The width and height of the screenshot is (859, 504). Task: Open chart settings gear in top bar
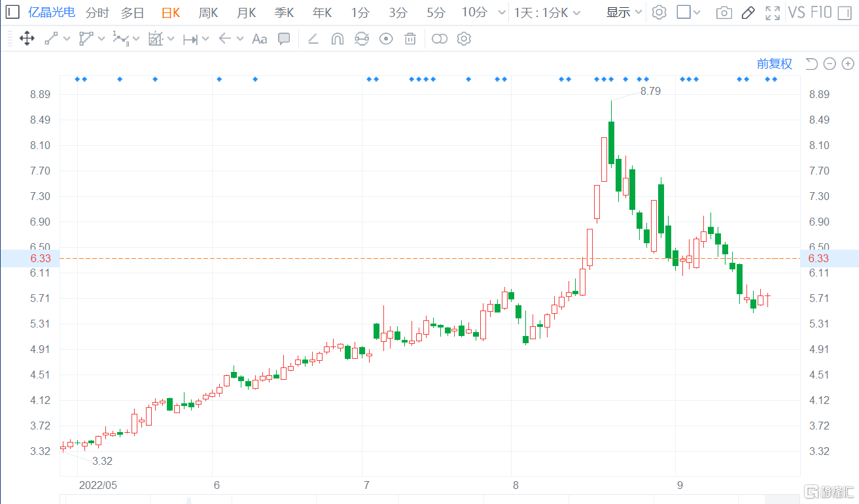659,12
